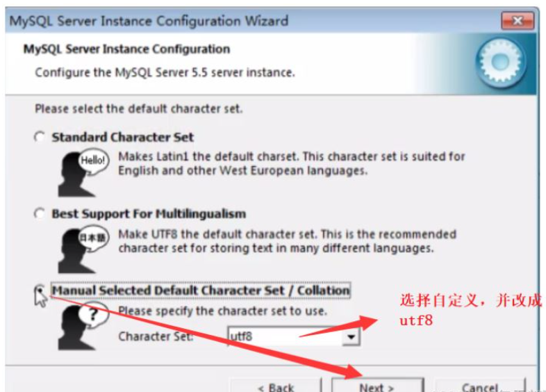Go Back to previous wizard page
Screen dimensions: 546x392
pos(276,385)
